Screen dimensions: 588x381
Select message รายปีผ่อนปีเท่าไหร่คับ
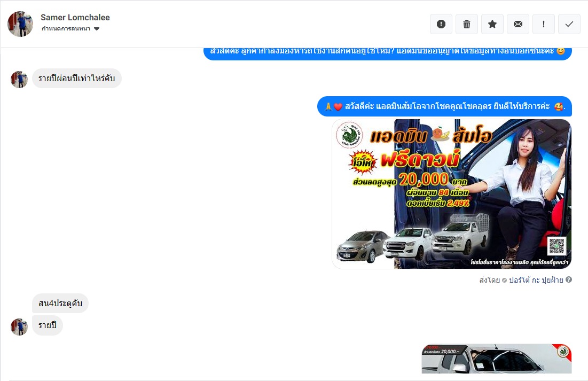tap(77, 79)
